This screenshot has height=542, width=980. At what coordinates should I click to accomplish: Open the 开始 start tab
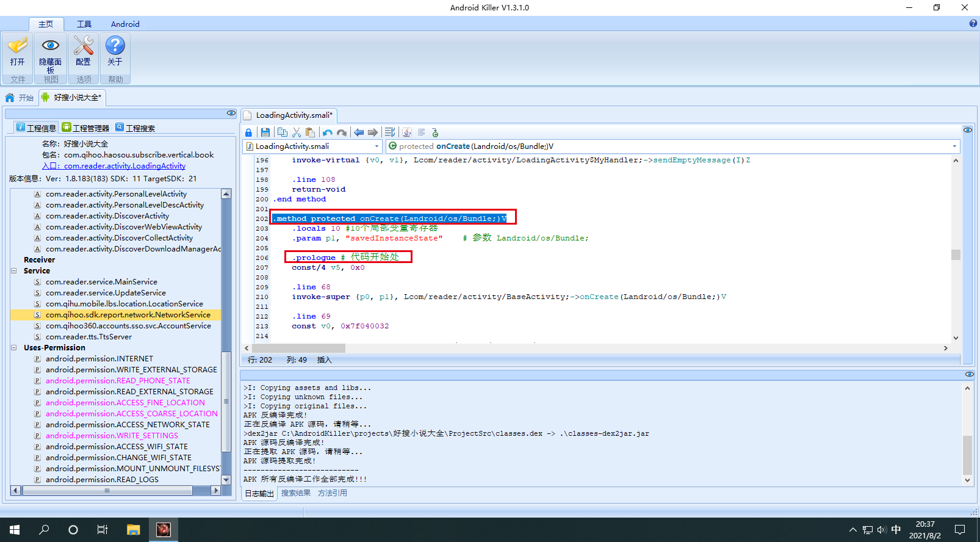[x=20, y=98]
